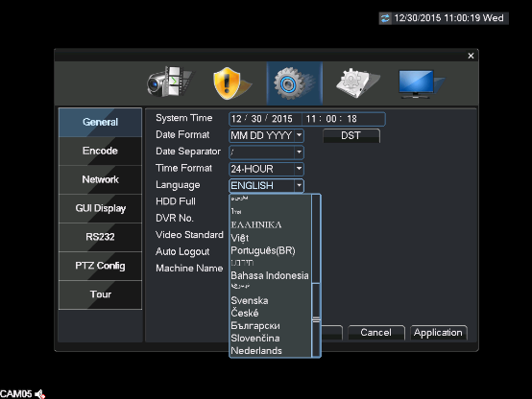
Task: Click the time sync icon beside clock
Action: tap(385, 18)
